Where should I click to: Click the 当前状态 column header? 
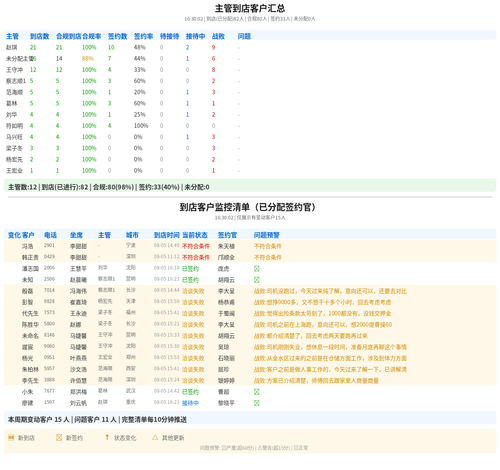pyautogui.click(x=195, y=235)
